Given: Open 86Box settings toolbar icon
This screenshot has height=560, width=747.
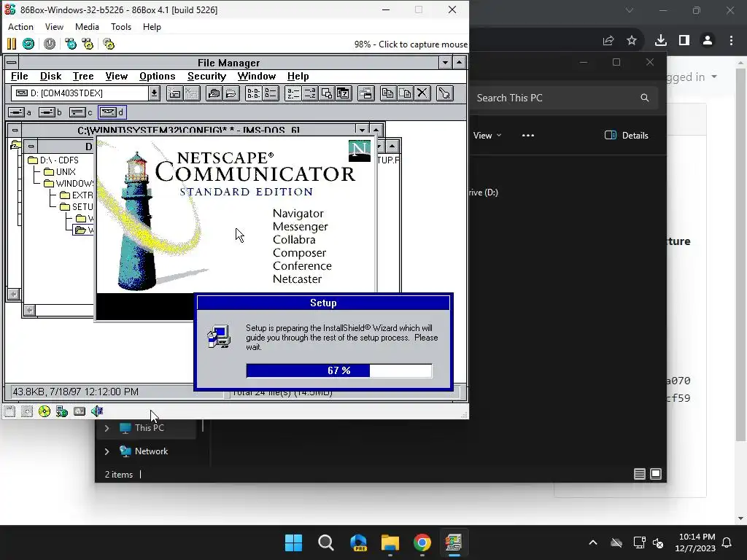Looking at the screenshot, I should (x=109, y=44).
